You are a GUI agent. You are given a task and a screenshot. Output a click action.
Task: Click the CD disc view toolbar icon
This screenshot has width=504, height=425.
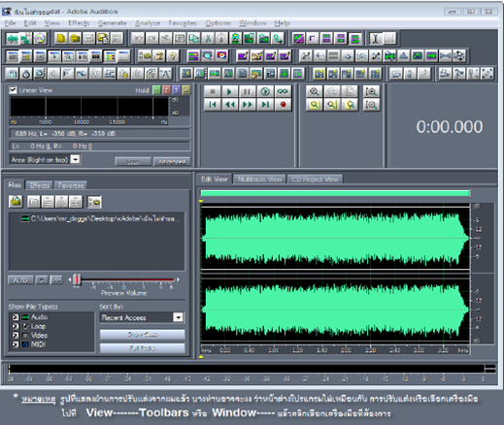coord(40,39)
